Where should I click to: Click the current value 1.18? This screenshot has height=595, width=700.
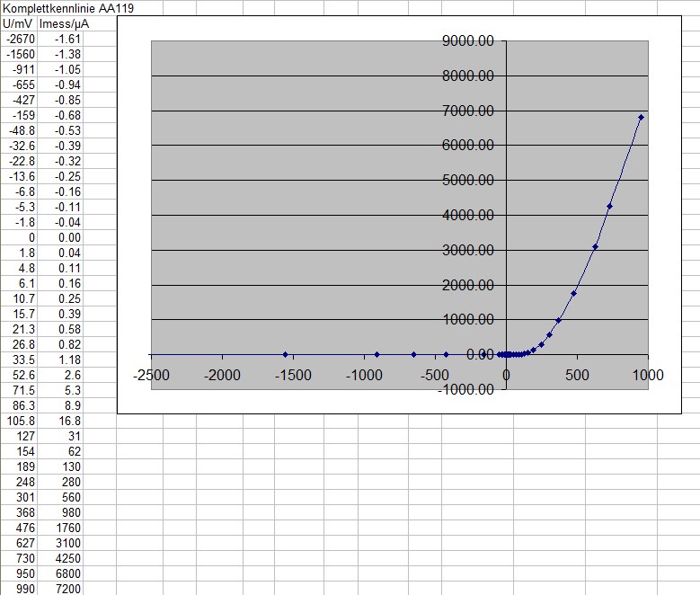[x=60, y=360]
